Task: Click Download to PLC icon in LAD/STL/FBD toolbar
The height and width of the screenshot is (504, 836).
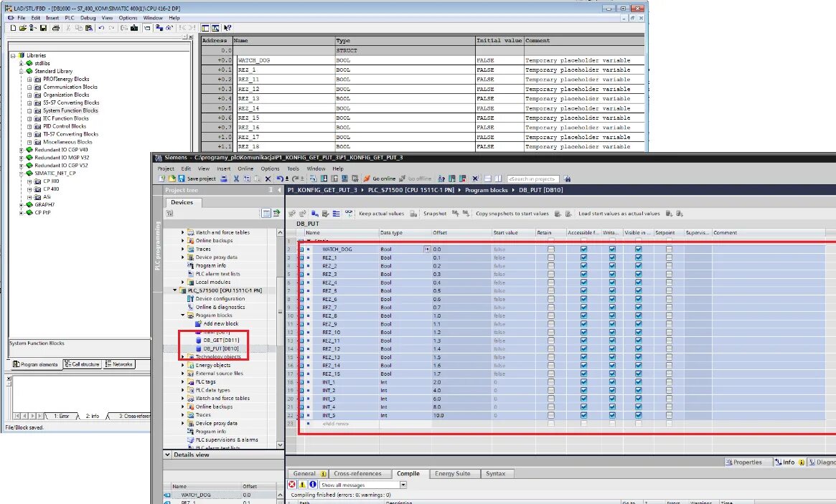Action: tap(133, 28)
